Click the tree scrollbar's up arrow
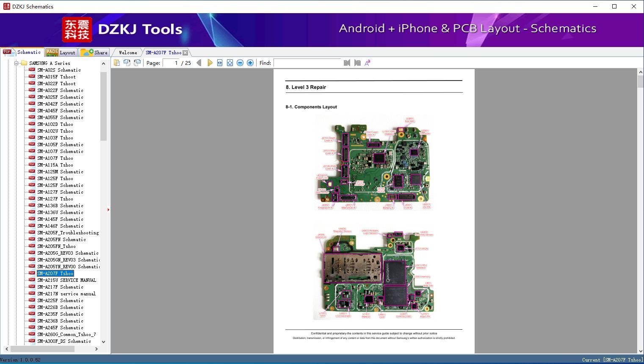The height and width of the screenshot is (364, 644). [103, 64]
